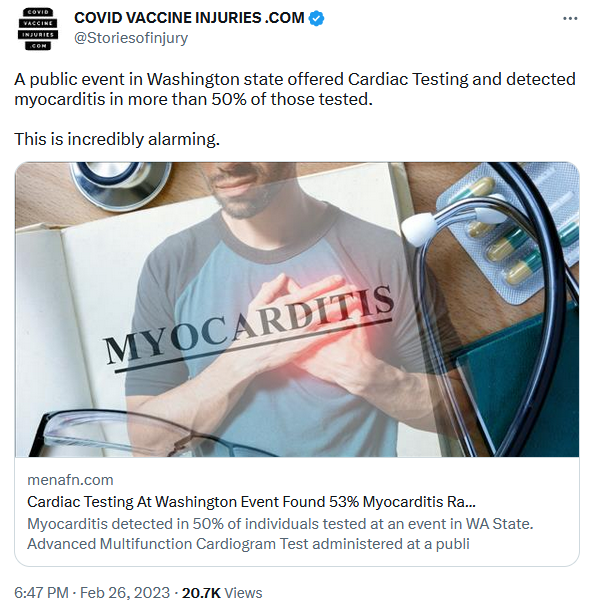The width and height of the screenshot is (592, 612).
Task: Click the COVID Vaccine Injuries profile avatar
Action: point(38,29)
